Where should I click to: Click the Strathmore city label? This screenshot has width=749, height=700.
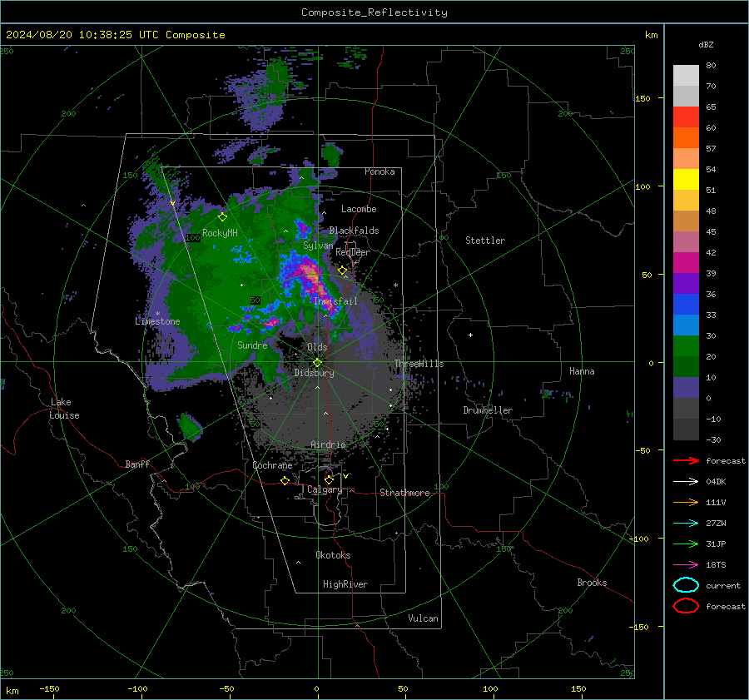pos(404,493)
